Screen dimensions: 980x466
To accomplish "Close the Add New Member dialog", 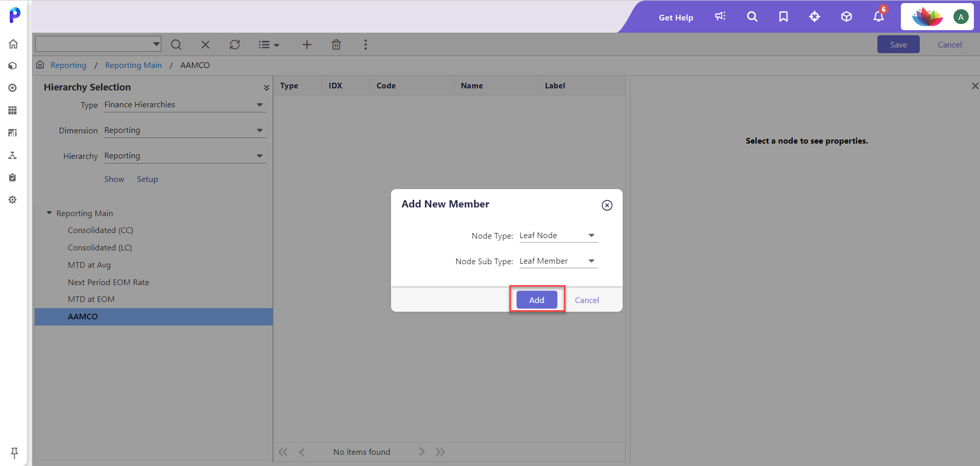I will click(x=607, y=205).
